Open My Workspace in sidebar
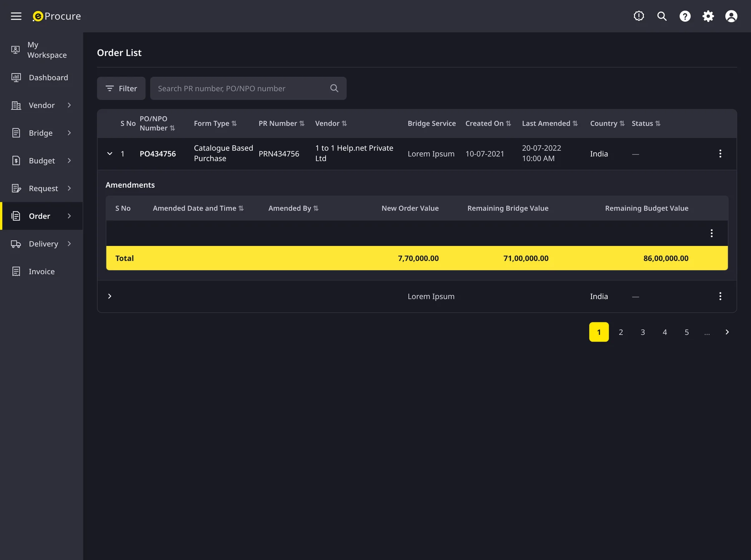This screenshot has height=560, width=751. click(41, 50)
